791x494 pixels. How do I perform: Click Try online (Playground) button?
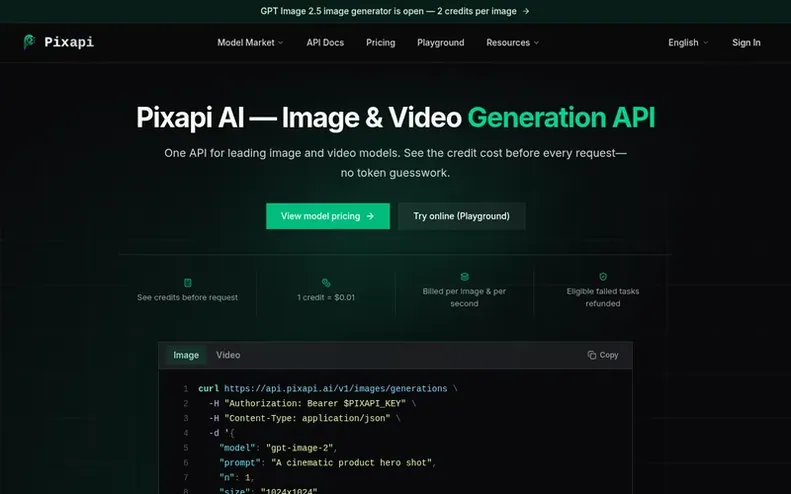tap(461, 216)
